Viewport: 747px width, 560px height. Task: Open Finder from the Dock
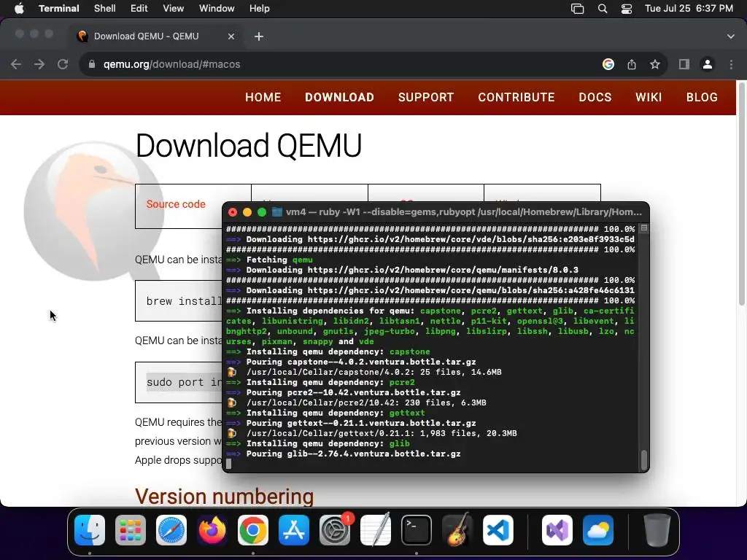coord(90,530)
